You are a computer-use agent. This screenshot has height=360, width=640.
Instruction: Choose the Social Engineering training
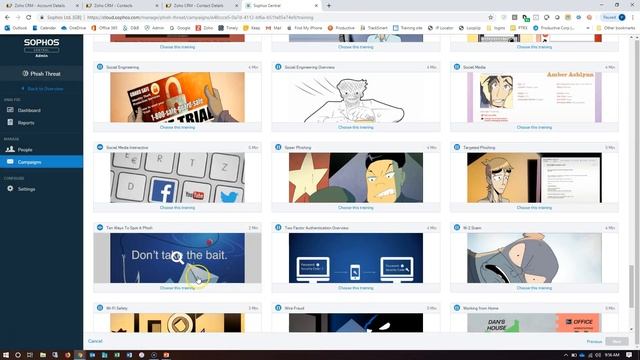point(177,127)
